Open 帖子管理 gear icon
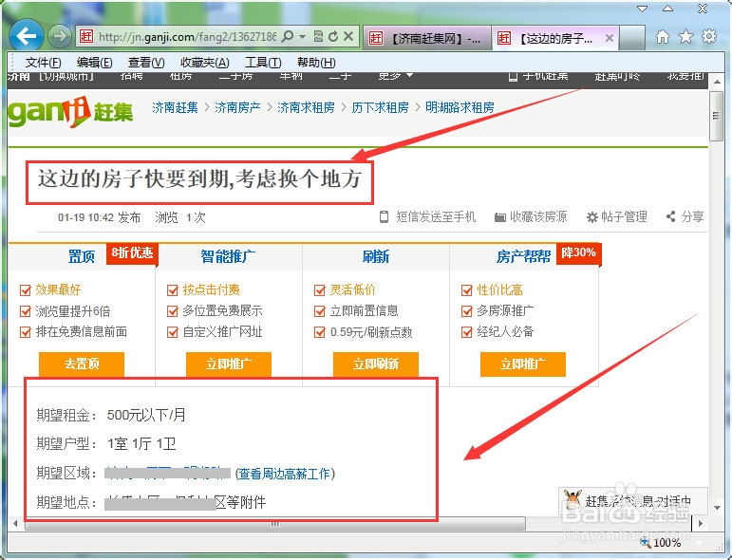The height and width of the screenshot is (560, 732). (591, 217)
